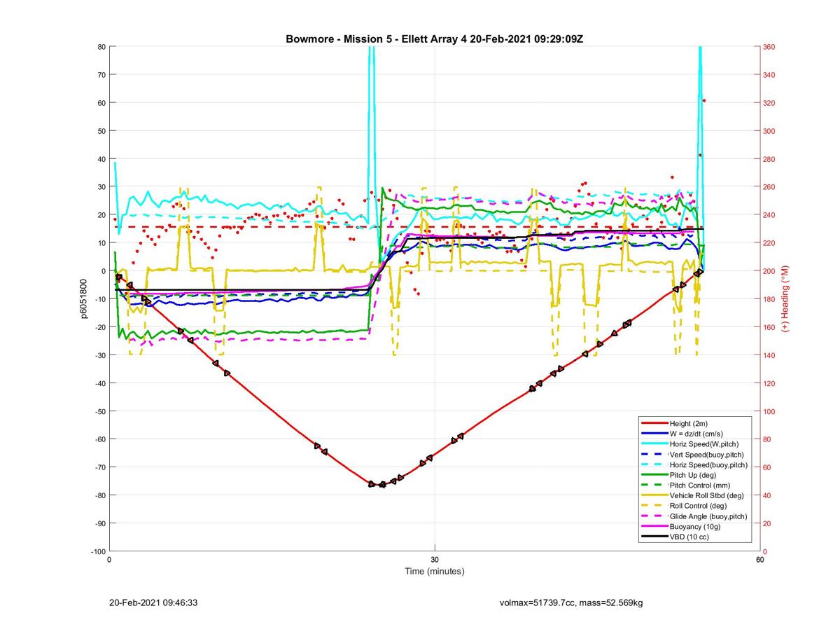The image size is (840, 620).
Task: Click the "120" heading axis tick label
Action: point(770,383)
